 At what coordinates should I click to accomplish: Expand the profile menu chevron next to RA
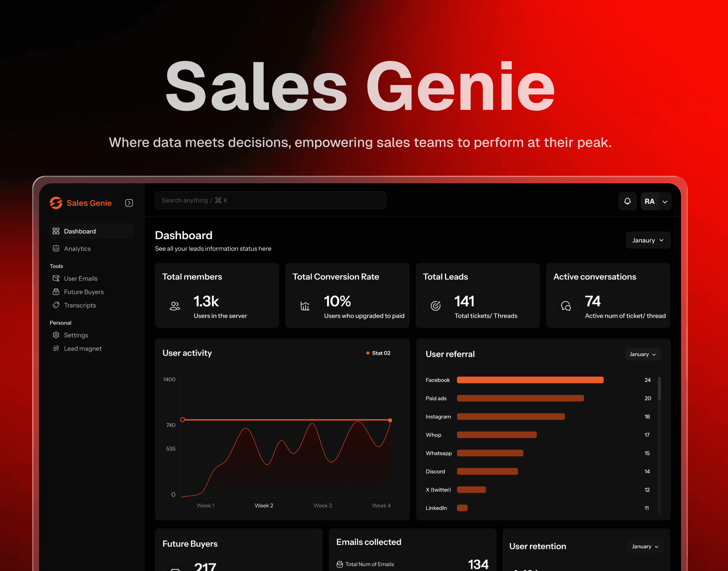tap(665, 202)
